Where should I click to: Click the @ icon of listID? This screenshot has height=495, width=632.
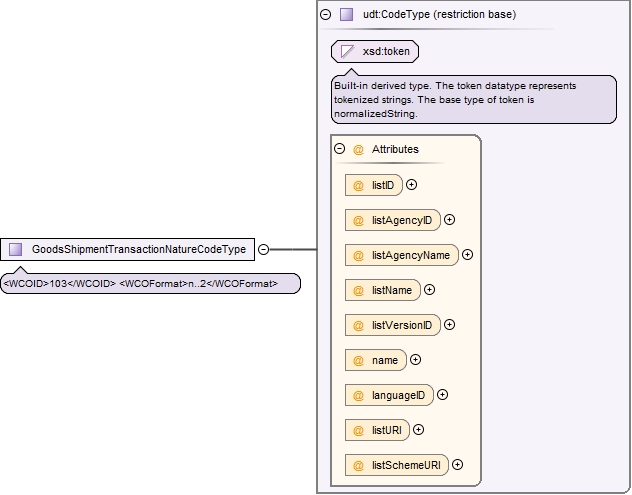tap(358, 185)
